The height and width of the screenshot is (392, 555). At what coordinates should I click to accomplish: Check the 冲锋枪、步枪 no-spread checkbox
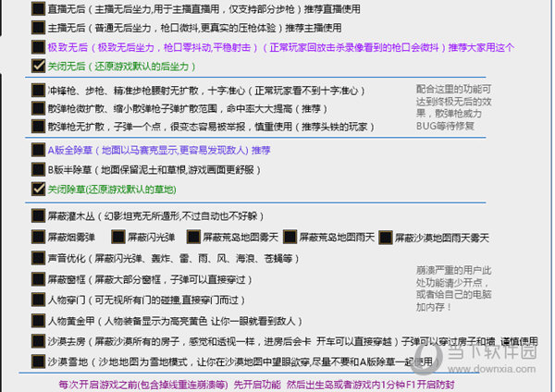click(38, 91)
